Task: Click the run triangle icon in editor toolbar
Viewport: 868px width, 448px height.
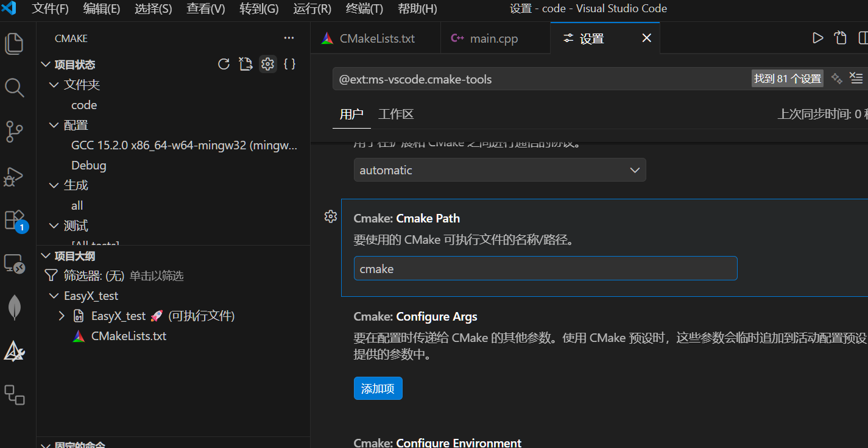Action: tap(817, 38)
